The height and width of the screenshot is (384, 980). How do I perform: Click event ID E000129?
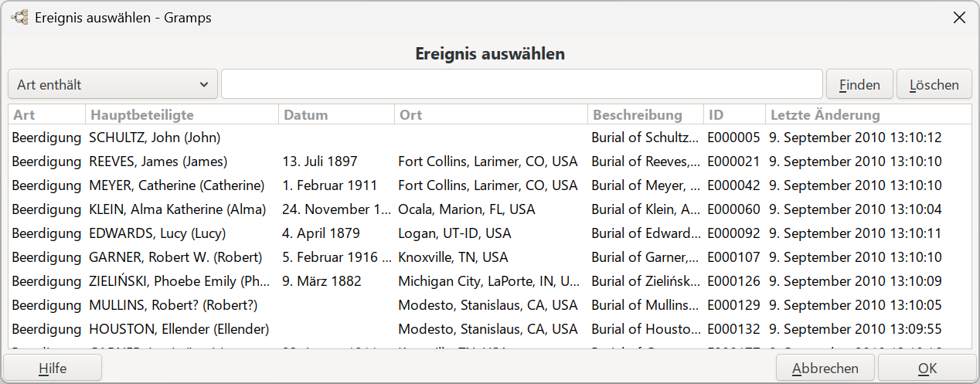tap(733, 305)
